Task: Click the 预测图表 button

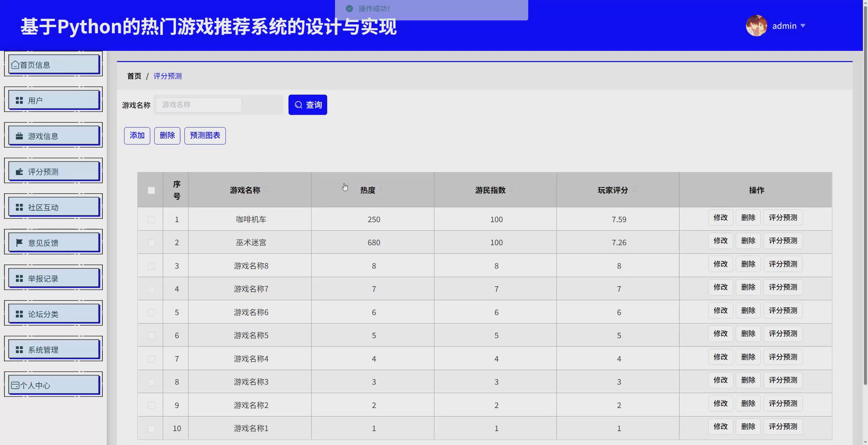Action: pyautogui.click(x=205, y=136)
